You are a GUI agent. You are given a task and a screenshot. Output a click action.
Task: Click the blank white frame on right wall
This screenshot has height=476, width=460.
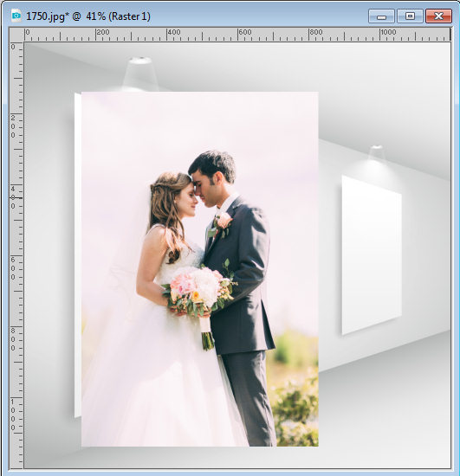pyautogui.click(x=372, y=255)
